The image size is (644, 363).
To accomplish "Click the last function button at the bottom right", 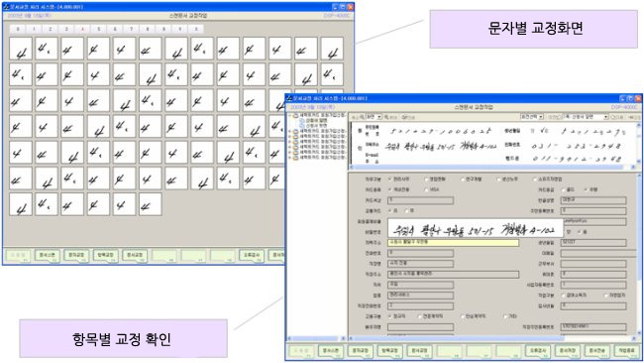I will [x=627, y=351].
